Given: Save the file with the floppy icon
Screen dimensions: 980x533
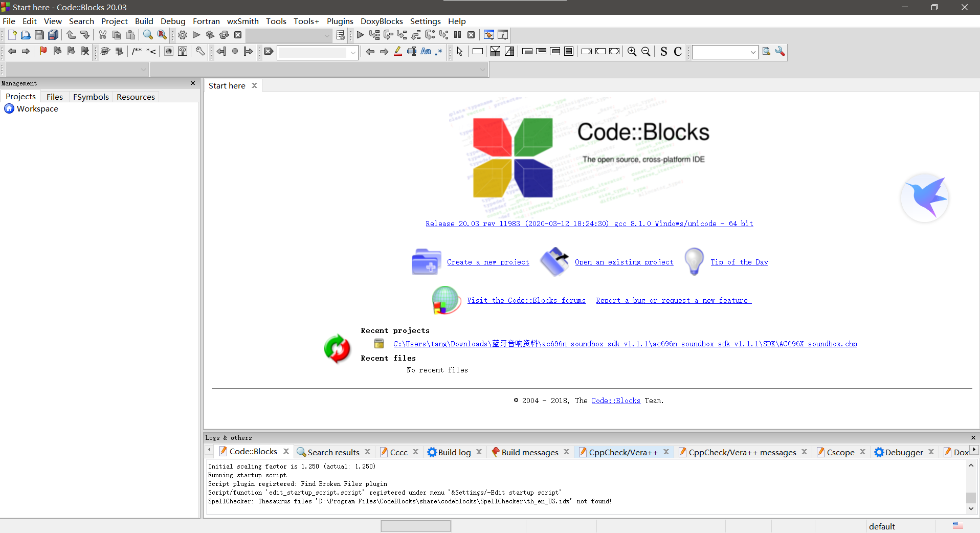Looking at the screenshot, I should tap(39, 35).
